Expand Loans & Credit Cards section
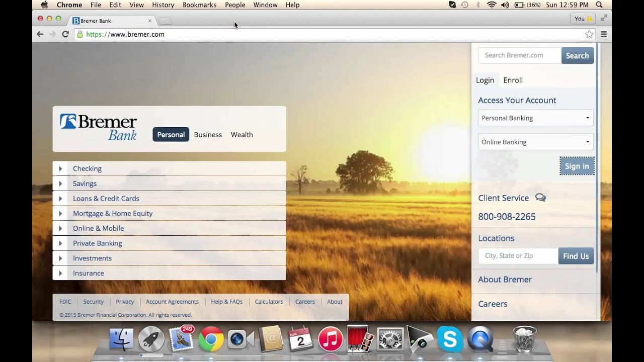 click(x=169, y=198)
